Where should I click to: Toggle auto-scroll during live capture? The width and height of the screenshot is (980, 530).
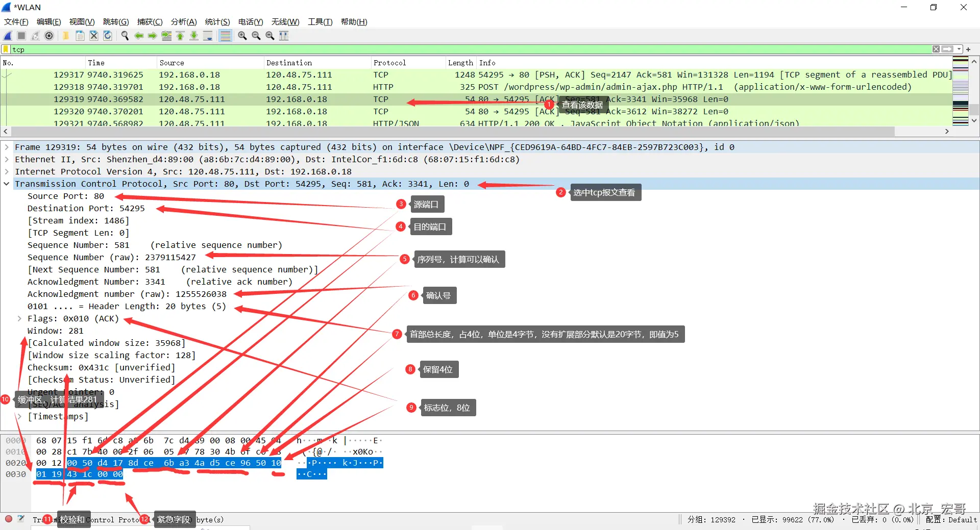(x=208, y=36)
